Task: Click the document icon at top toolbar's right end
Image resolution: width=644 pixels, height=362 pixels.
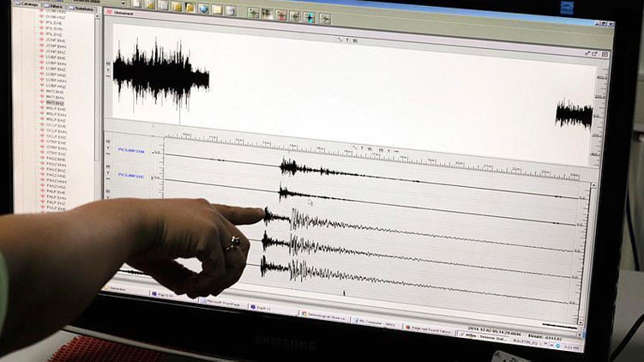Action: (231, 9)
